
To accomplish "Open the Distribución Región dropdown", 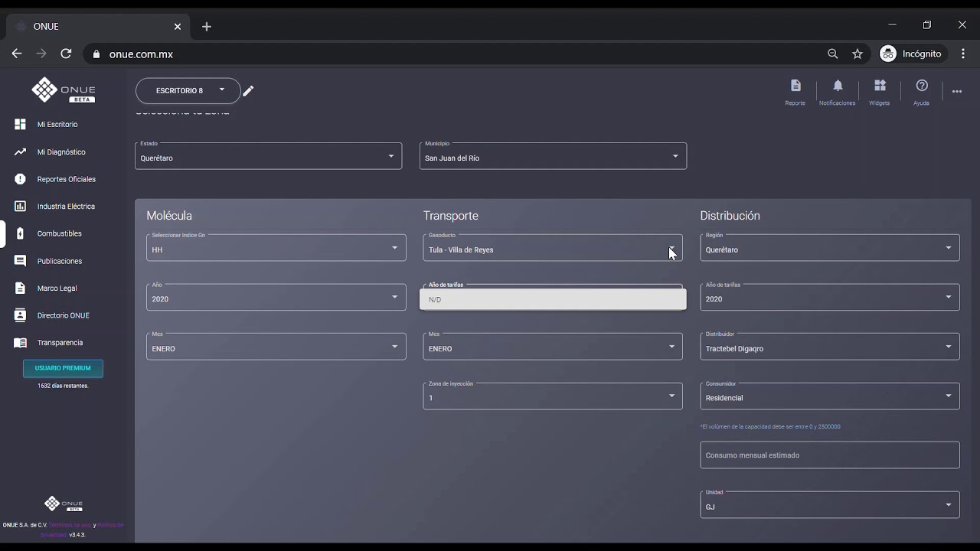I will coord(830,248).
